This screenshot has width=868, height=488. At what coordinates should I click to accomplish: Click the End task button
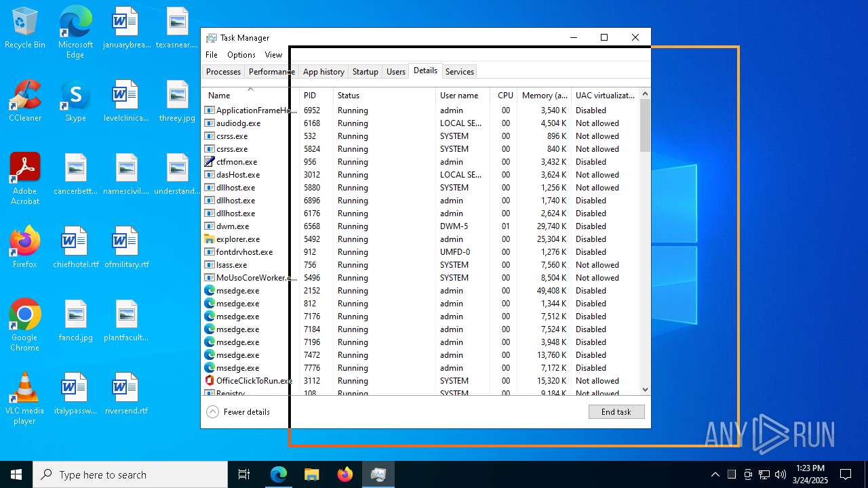pyautogui.click(x=616, y=412)
